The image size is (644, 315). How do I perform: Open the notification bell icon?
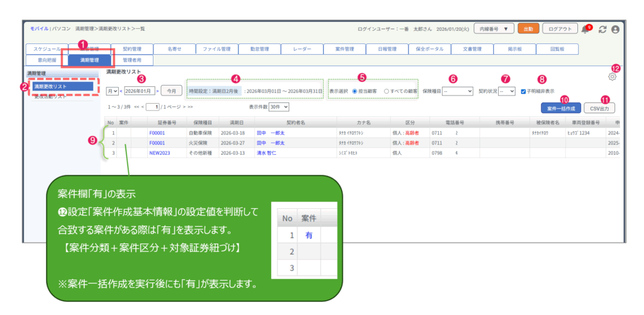[x=585, y=30]
